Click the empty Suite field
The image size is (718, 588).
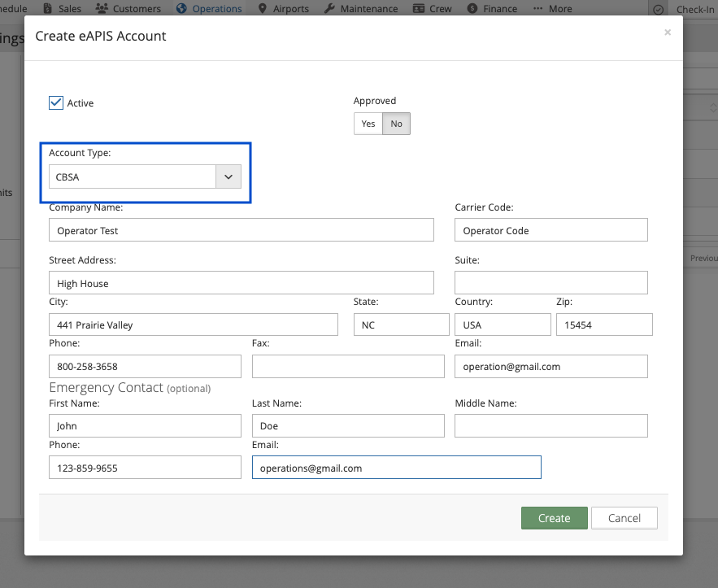(550, 283)
